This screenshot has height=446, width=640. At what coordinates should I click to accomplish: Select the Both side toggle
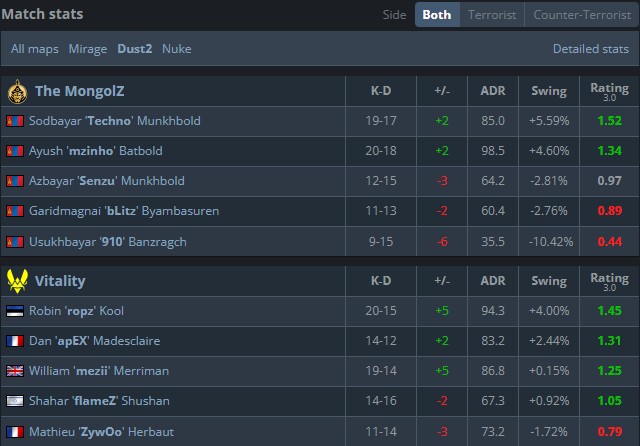pos(436,15)
